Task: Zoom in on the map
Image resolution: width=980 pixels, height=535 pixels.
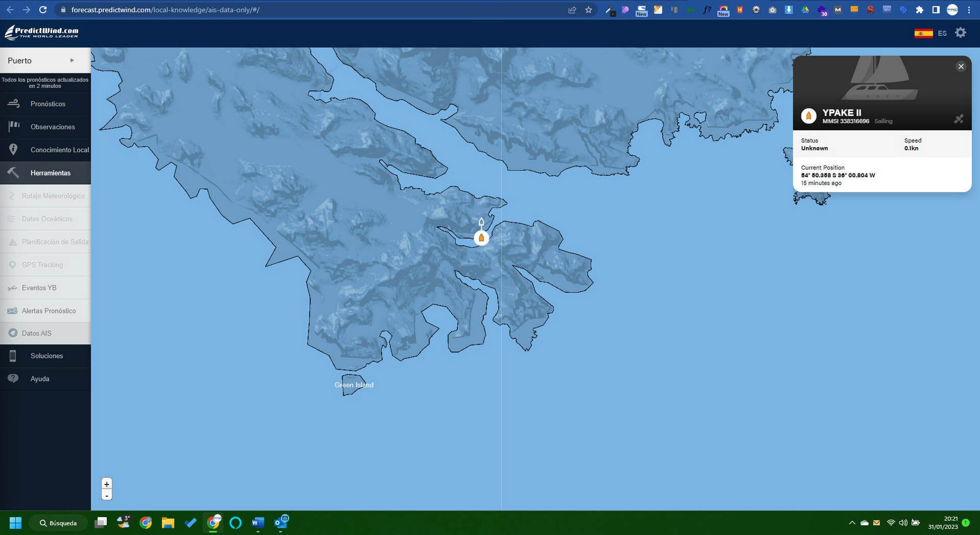Action: point(107,483)
